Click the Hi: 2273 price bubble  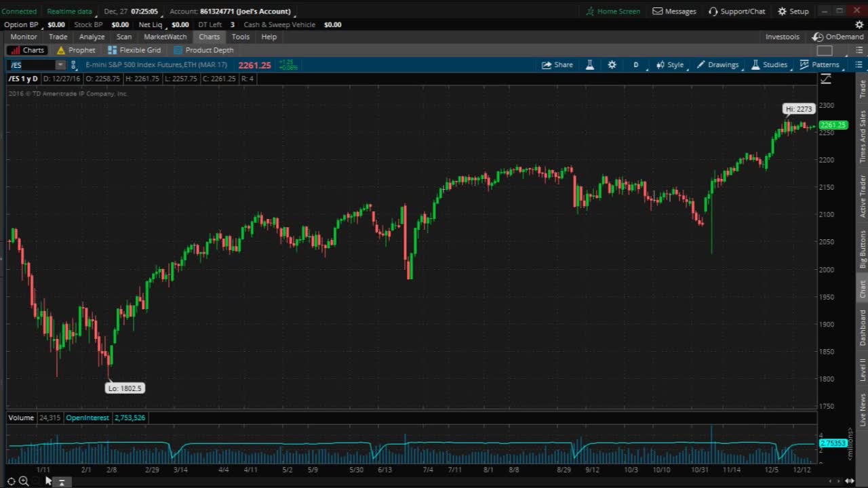(799, 109)
